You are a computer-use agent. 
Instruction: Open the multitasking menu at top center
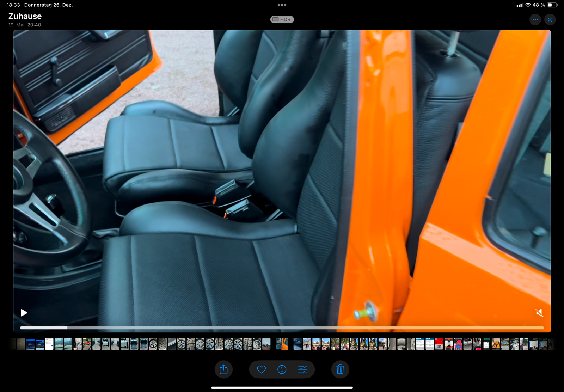click(x=282, y=5)
